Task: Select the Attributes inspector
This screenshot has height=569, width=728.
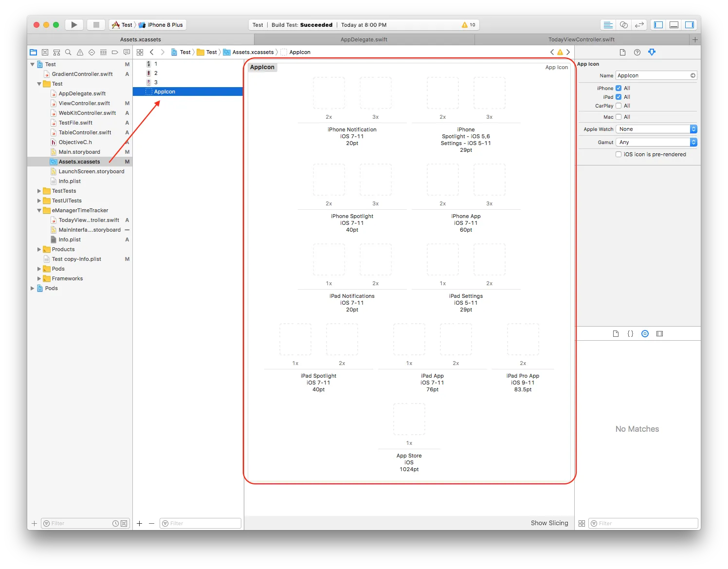Action: tap(652, 52)
